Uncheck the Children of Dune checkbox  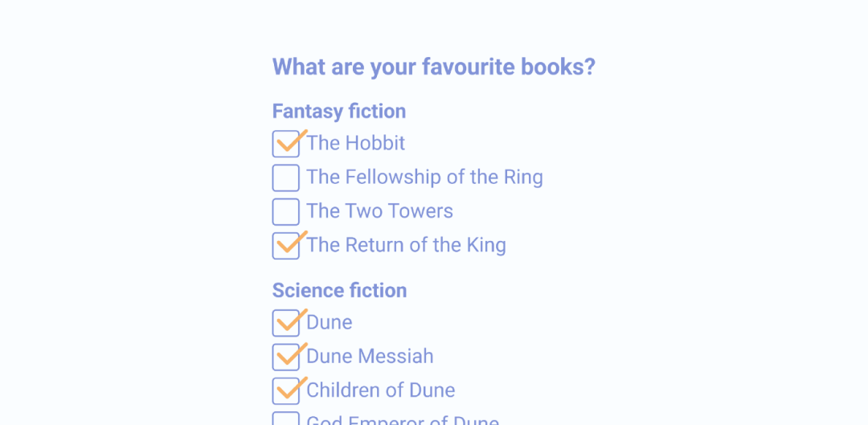pyautogui.click(x=286, y=390)
